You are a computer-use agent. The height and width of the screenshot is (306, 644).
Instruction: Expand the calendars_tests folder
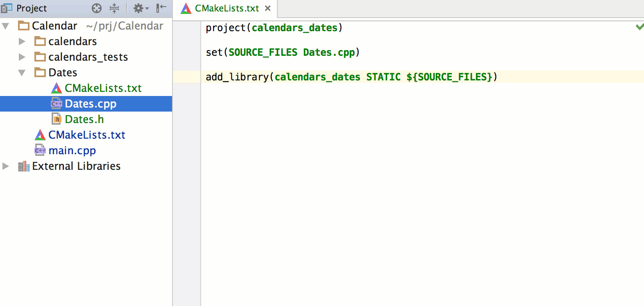[x=22, y=57]
